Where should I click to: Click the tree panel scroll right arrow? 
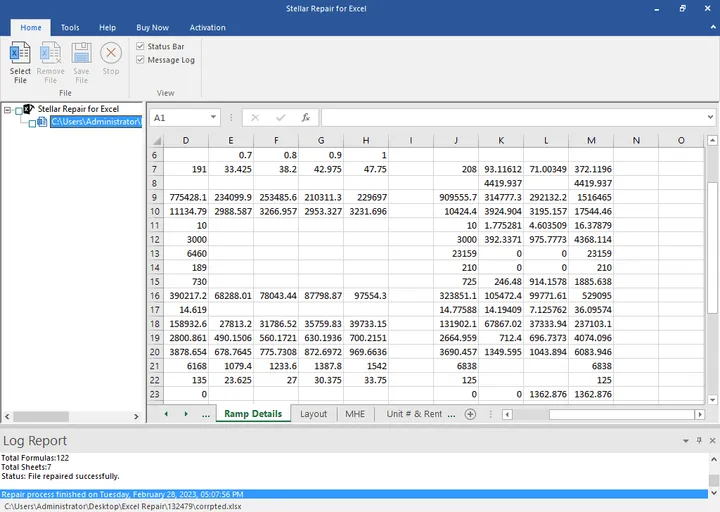pos(136,416)
